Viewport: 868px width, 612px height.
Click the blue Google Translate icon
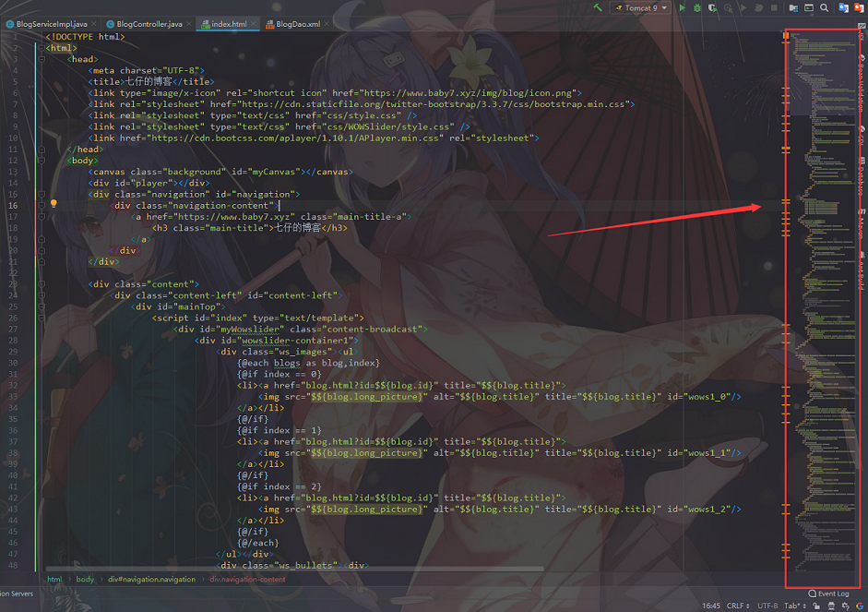click(x=843, y=7)
